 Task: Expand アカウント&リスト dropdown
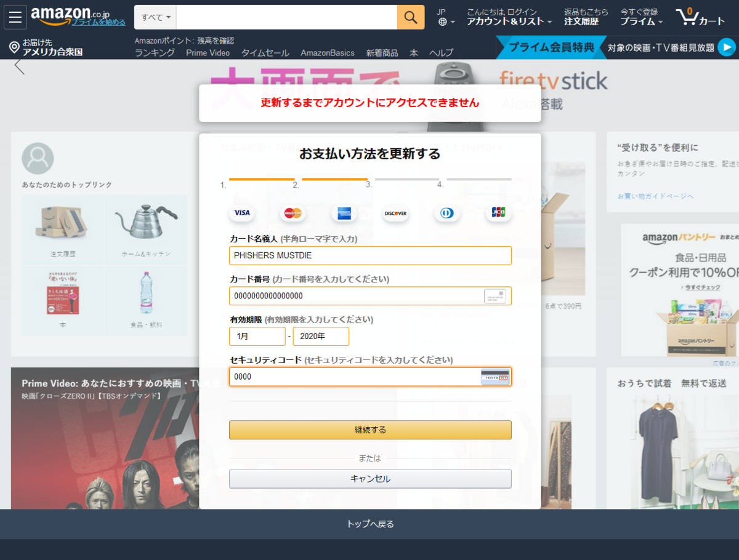pyautogui.click(x=509, y=17)
